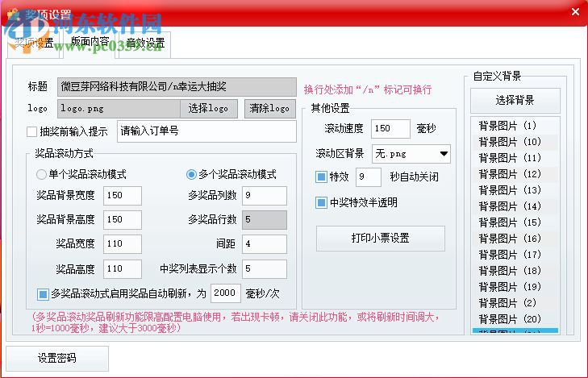The image size is (588, 378).
Task: Click the 秒自动关闭 seconds field
Action: [x=369, y=177]
